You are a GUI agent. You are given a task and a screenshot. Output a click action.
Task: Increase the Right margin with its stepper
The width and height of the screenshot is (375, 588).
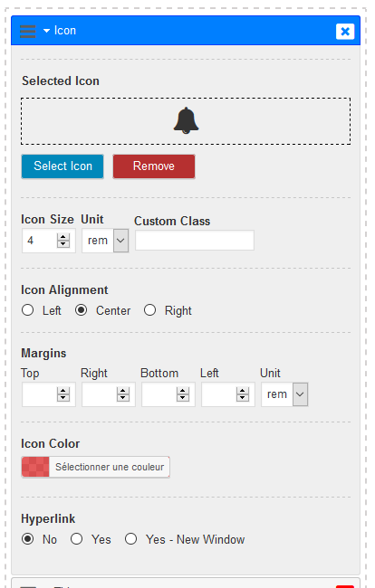click(123, 391)
